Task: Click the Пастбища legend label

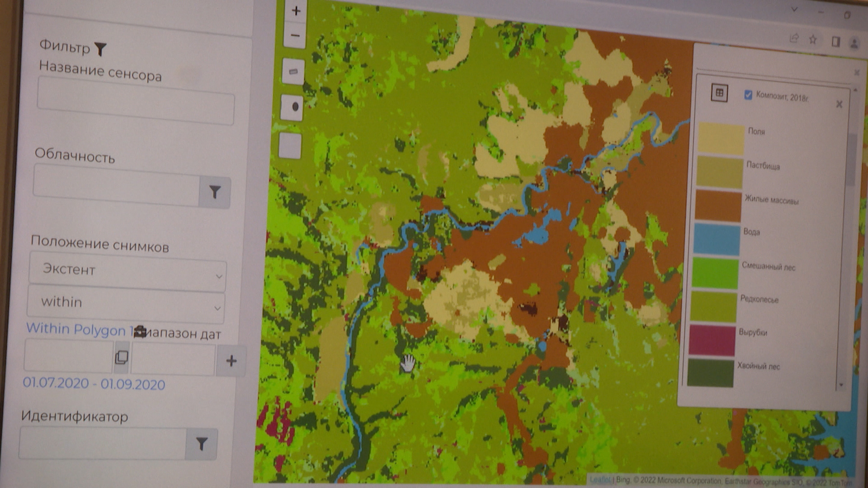Action: 763,166
